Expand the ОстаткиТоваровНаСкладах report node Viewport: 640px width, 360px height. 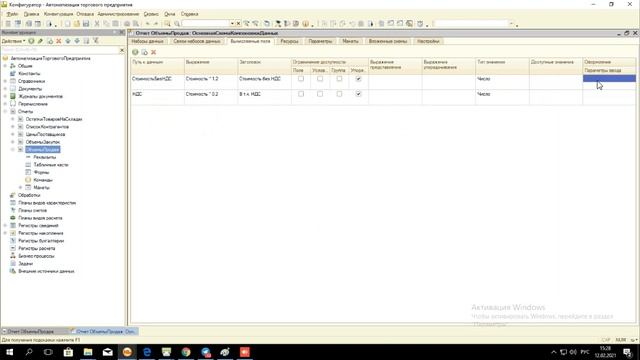pyautogui.click(x=13, y=119)
